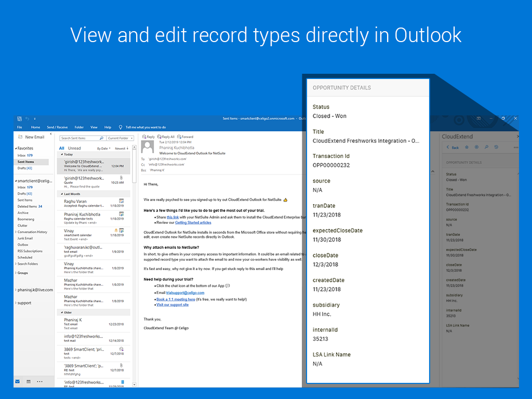
Task: Click Back in the CloudExtend pane
Action: click(x=453, y=147)
